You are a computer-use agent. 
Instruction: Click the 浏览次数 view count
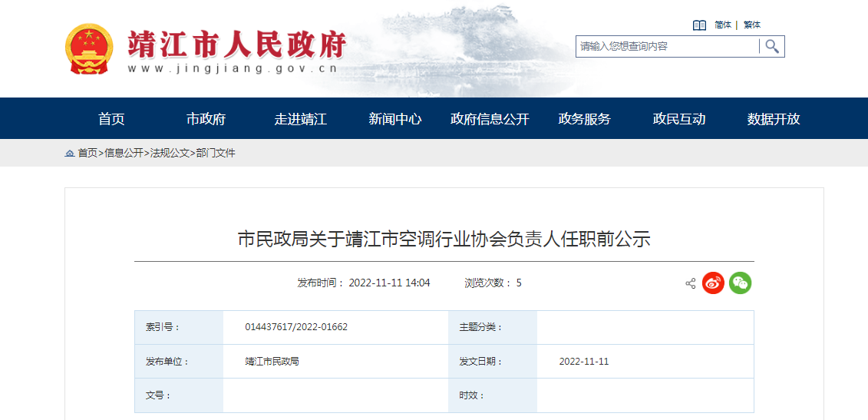point(493,283)
